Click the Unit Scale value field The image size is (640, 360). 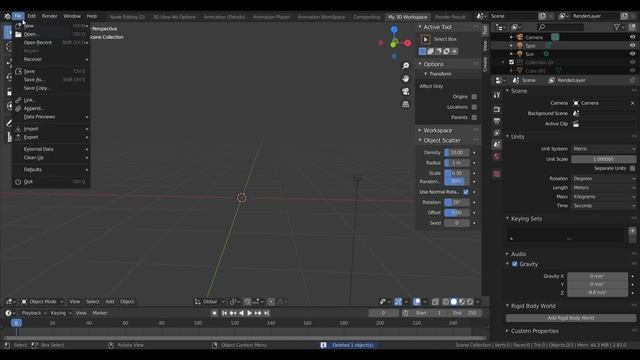pyautogui.click(x=604, y=159)
